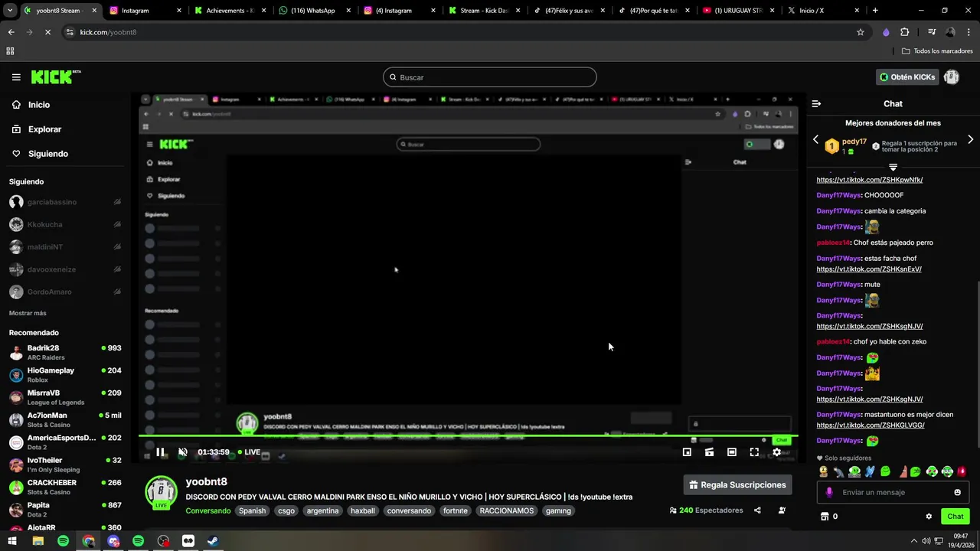
Task: Unmute the stream volume
Action: [183, 452]
